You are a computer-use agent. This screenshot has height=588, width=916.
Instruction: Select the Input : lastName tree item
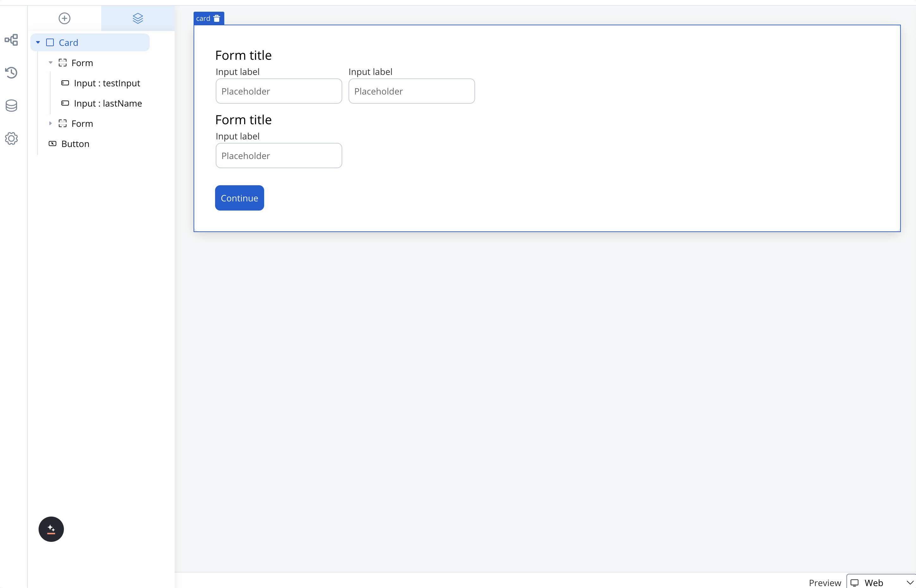(x=108, y=103)
